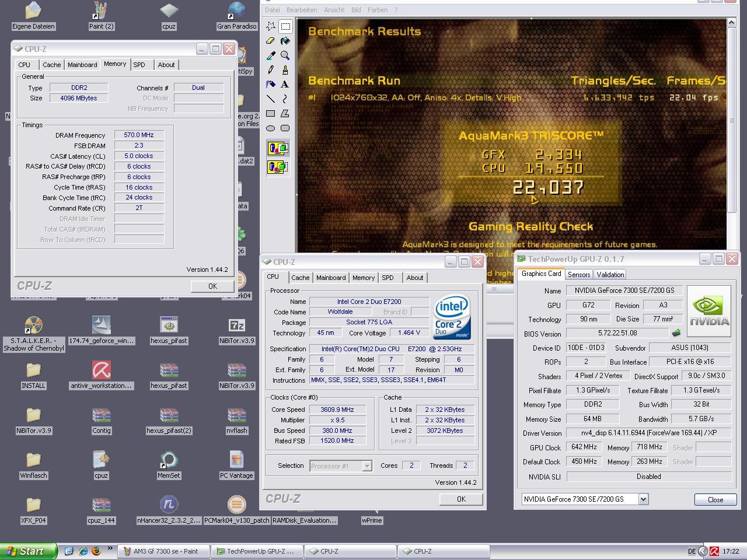Screen dimensions: 747x560
Task: Choose the Fill With Color bucket tool
Action: (285, 41)
